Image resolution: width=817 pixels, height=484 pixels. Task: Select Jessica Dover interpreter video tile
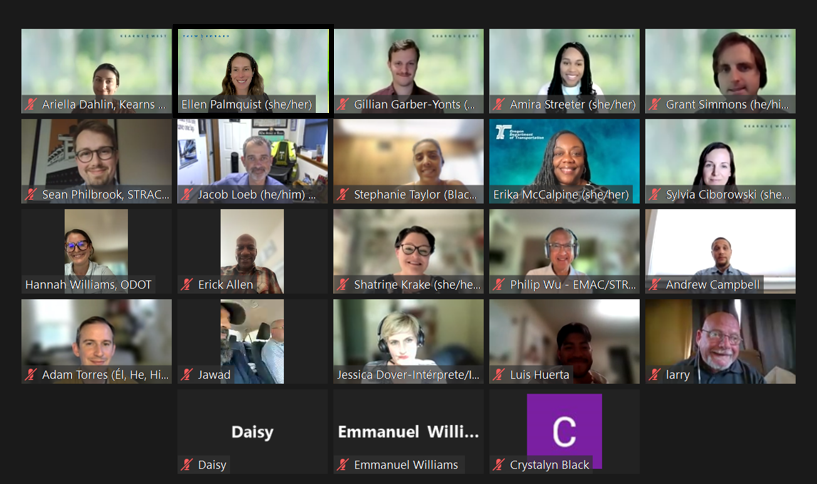tap(408, 341)
